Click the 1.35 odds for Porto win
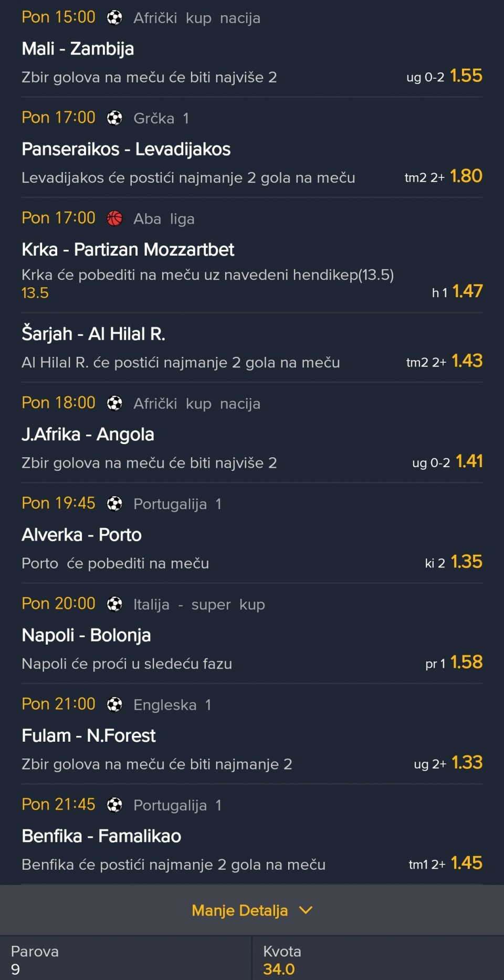 pyautogui.click(x=466, y=562)
